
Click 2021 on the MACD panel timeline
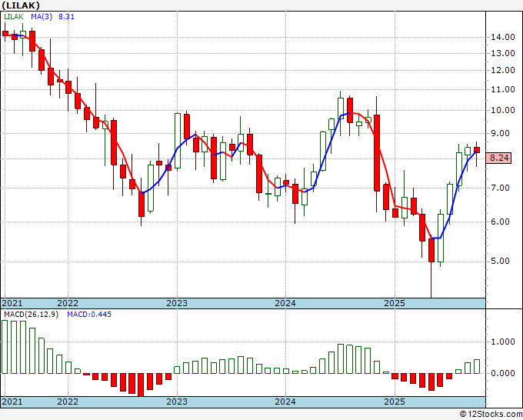(x=12, y=402)
